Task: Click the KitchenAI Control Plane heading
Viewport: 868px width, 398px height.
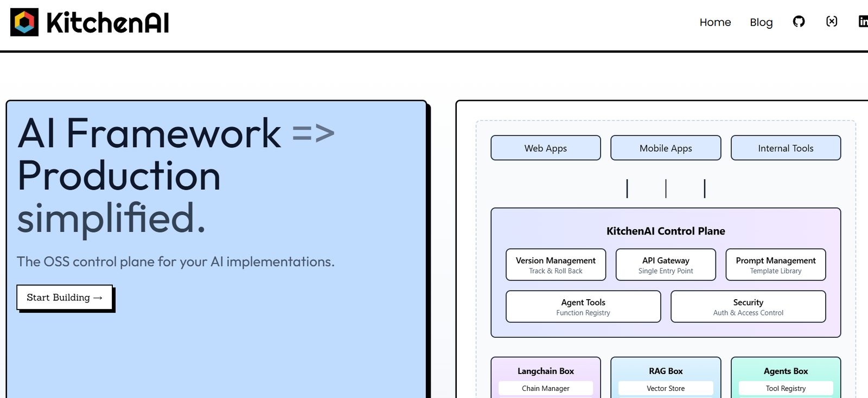Action: (666, 231)
